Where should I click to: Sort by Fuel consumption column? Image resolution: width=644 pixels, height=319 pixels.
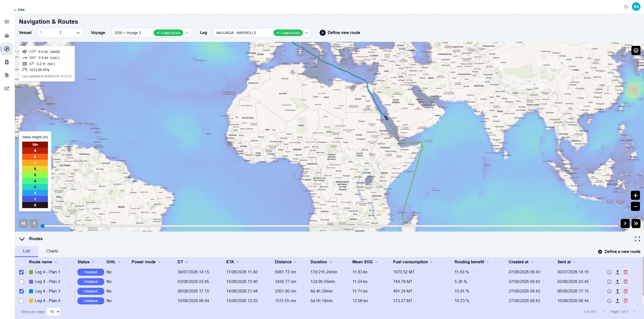[413, 262]
